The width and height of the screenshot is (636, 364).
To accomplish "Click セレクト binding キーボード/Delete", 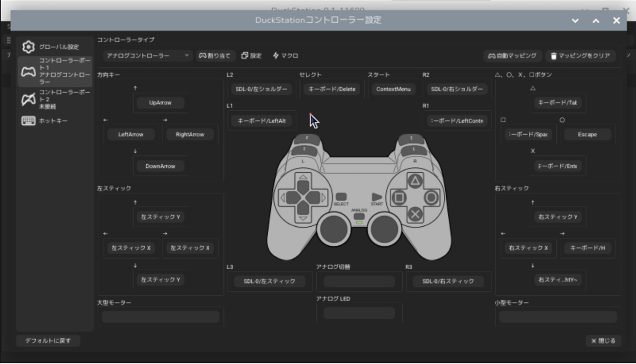I will click(332, 89).
